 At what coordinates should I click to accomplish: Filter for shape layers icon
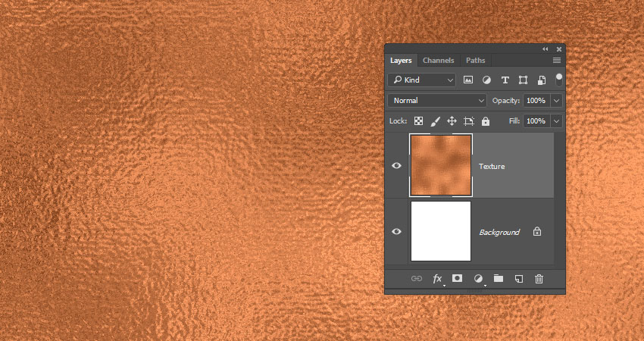click(x=523, y=80)
